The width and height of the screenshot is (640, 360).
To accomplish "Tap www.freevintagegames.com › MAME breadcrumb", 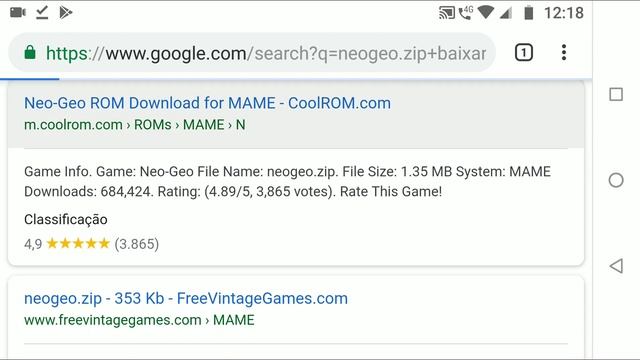I will [139, 320].
